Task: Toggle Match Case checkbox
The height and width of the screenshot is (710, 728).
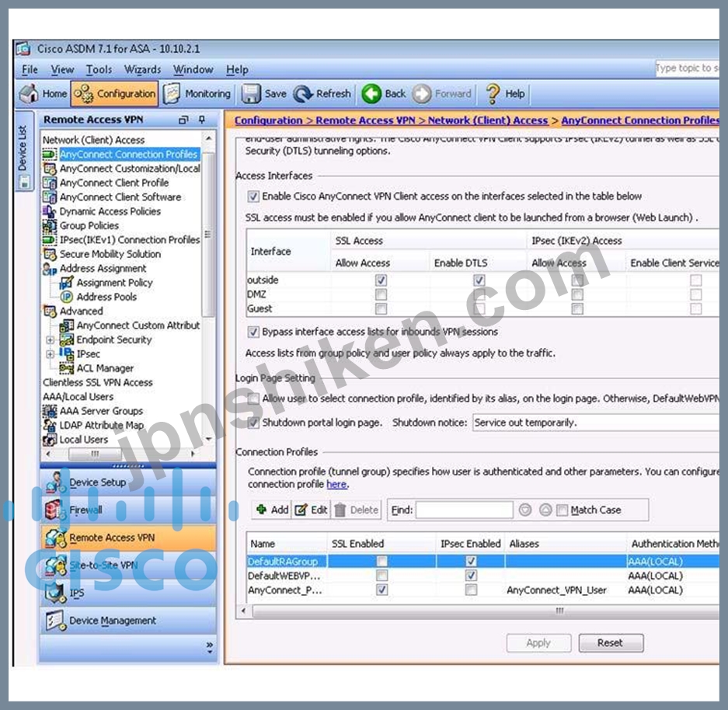Action: [x=562, y=510]
